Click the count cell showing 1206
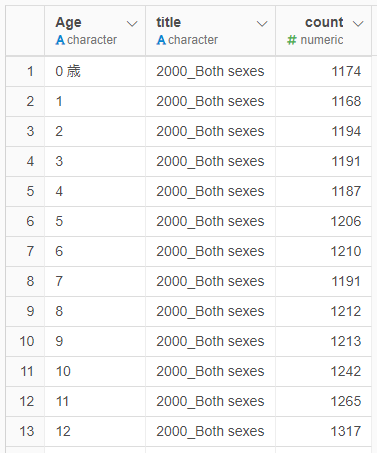 click(324, 221)
